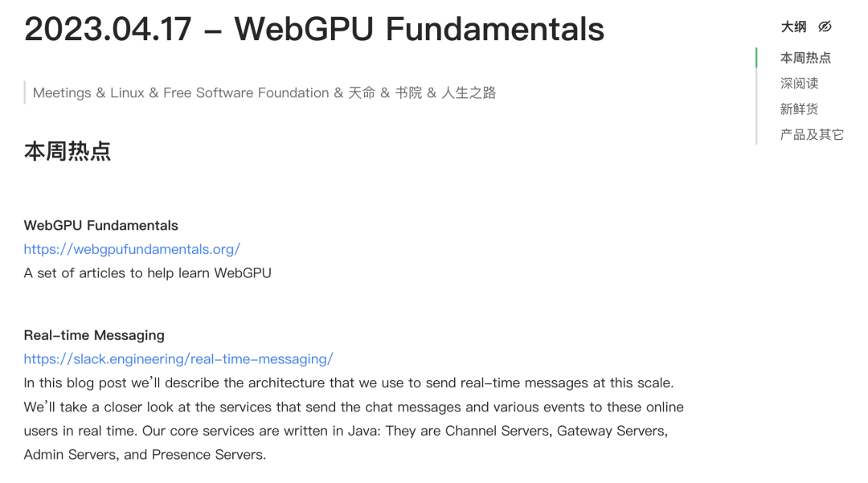Click the green active marker beside outline
Image resolution: width=868 pixels, height=483 pixels.
click(756, 58)
